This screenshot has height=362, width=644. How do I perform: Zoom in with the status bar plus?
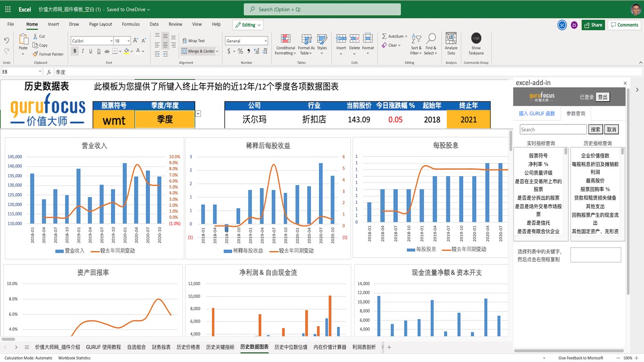(637, 358)
